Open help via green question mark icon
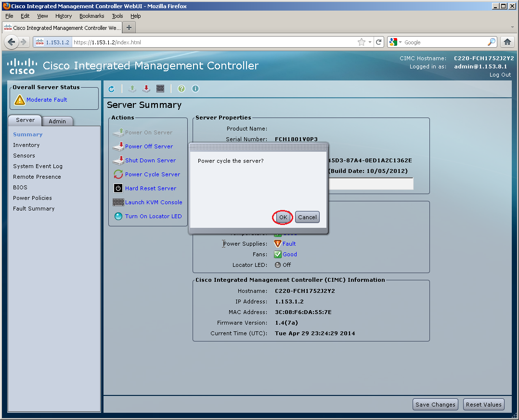Screen dimensions: 519x420 [182, 89]
